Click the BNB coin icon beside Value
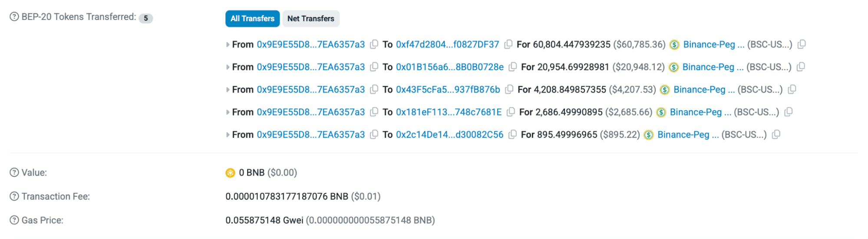 230,173
